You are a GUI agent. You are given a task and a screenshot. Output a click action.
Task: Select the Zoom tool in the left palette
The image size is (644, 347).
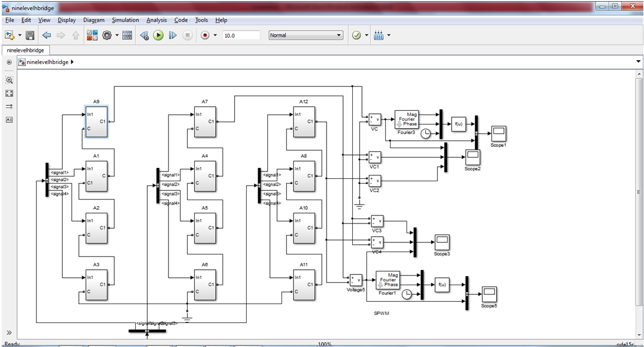click(9, 80)
